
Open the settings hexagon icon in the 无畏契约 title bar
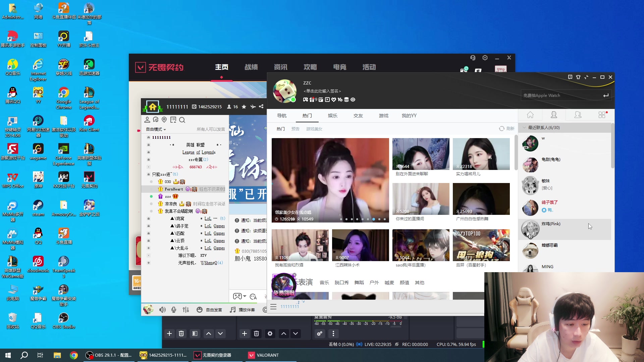(x=485, y=58)
